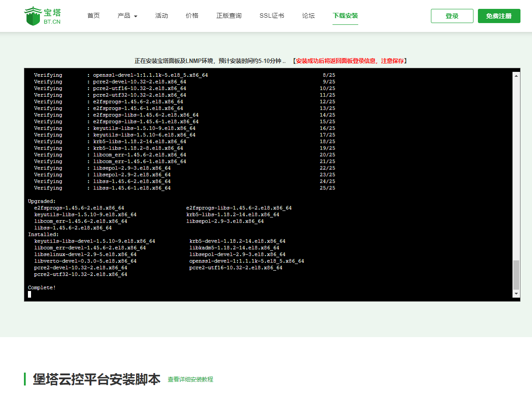Click openssl-devel-1:1.1.1k-5 verifying line
Image resolution: width=532 pixels, height=401 pixels.
coord(184,75)
